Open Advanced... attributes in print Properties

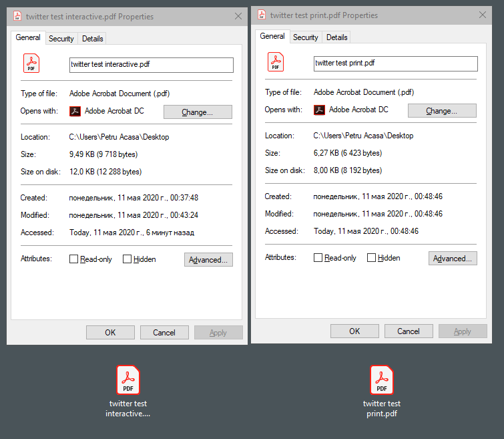pyautogui.click(x=453, y=259)
